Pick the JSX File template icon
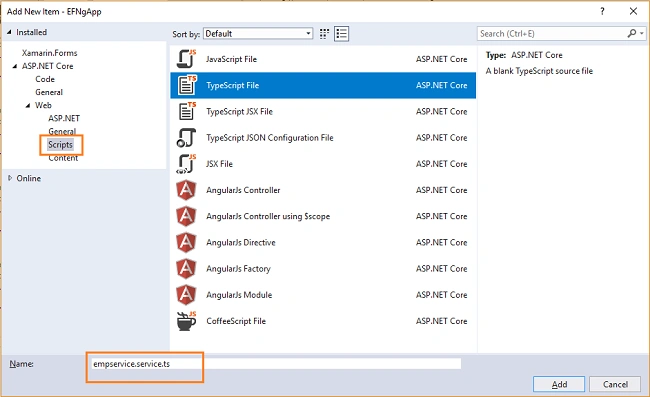650x397 pixels. 186,164
